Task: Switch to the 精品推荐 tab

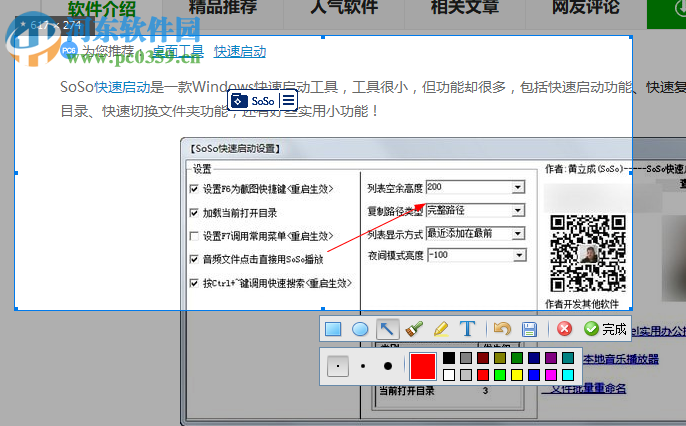Action: pyautogui.click(x=223, y=7)
